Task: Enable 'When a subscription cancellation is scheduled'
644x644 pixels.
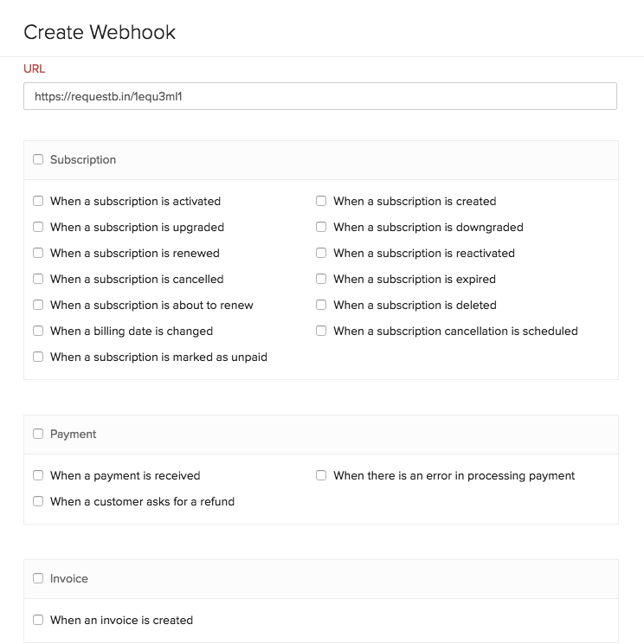Action: (321, 331)
